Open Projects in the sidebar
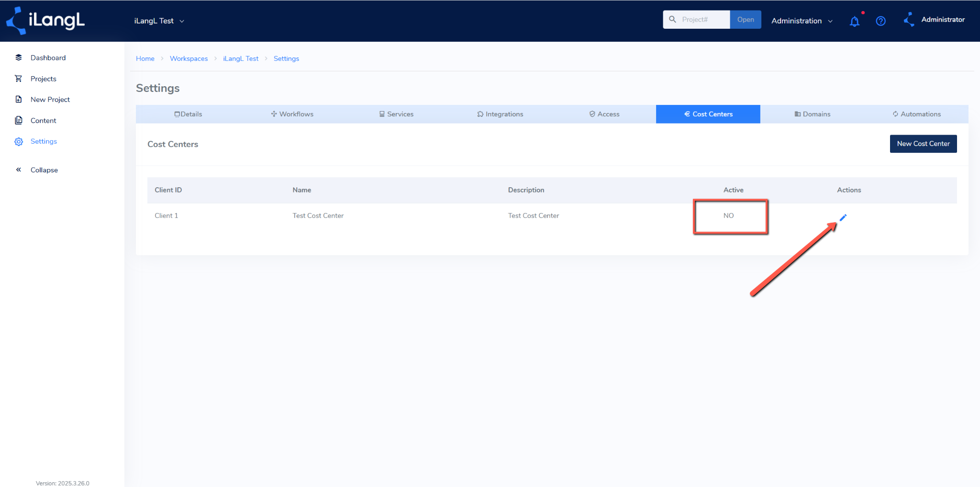 pos(44,79)
